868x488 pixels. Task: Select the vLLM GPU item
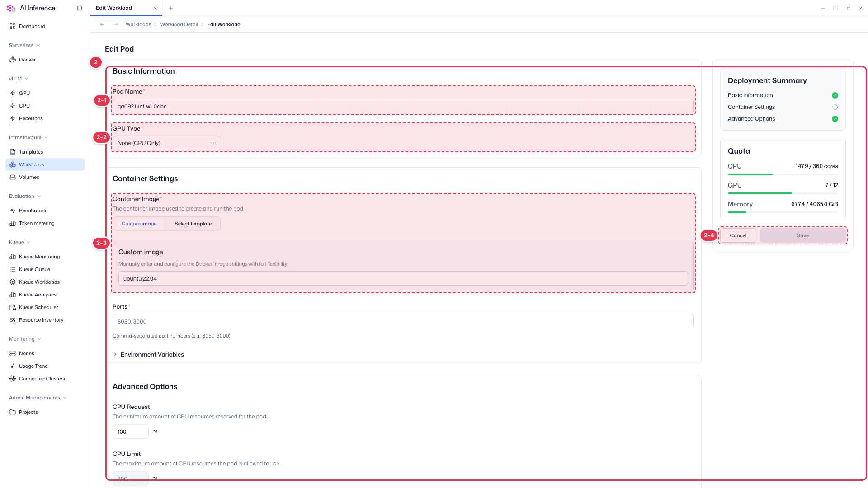45,93
